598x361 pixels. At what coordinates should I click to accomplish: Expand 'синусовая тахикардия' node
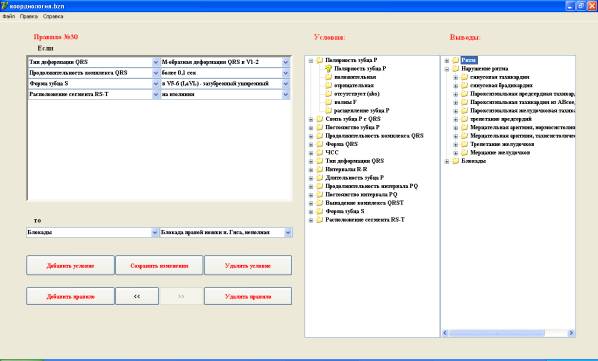455,77
